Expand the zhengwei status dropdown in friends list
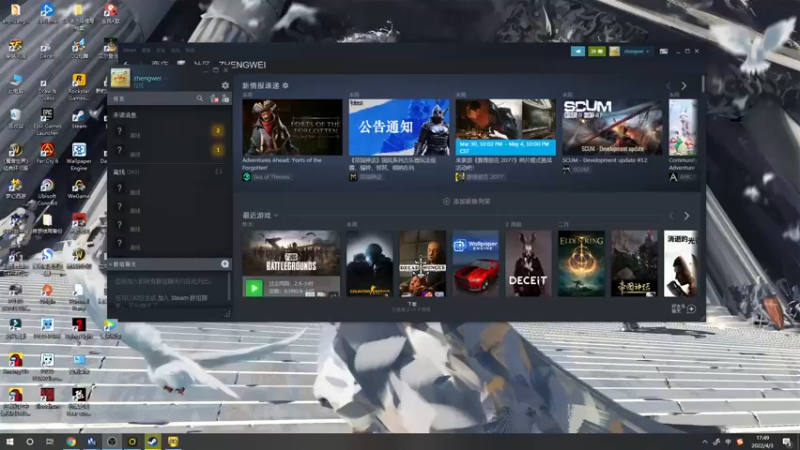 pos(166,79)
